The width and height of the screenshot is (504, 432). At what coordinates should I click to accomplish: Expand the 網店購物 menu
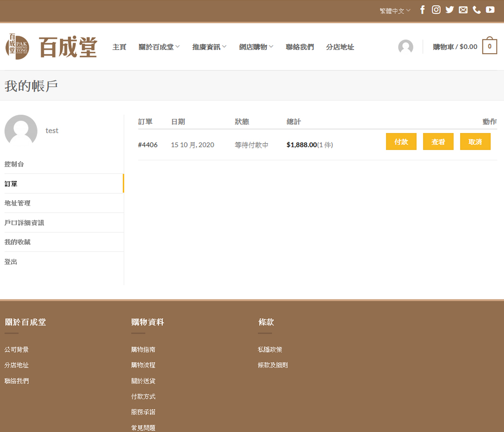(256, 47)
